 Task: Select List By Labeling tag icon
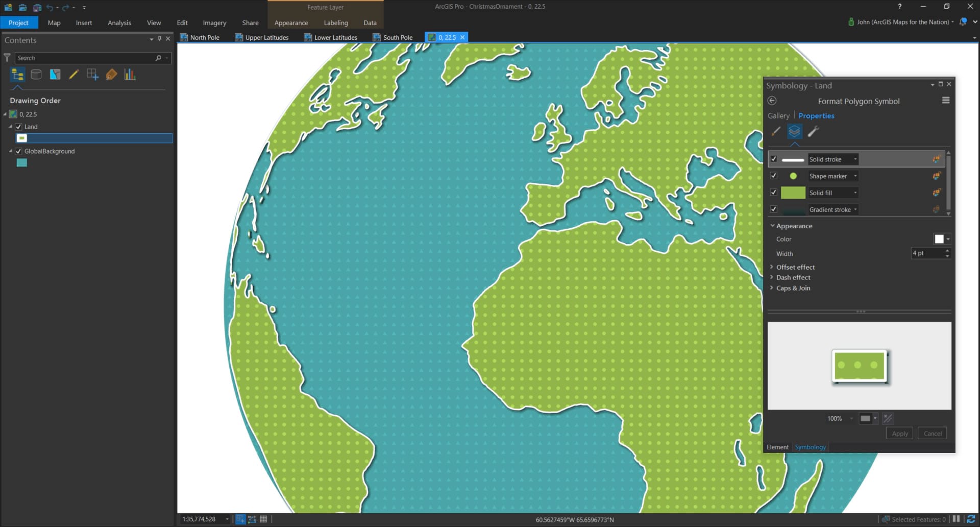pyautogui.click(x=111, y=75)
